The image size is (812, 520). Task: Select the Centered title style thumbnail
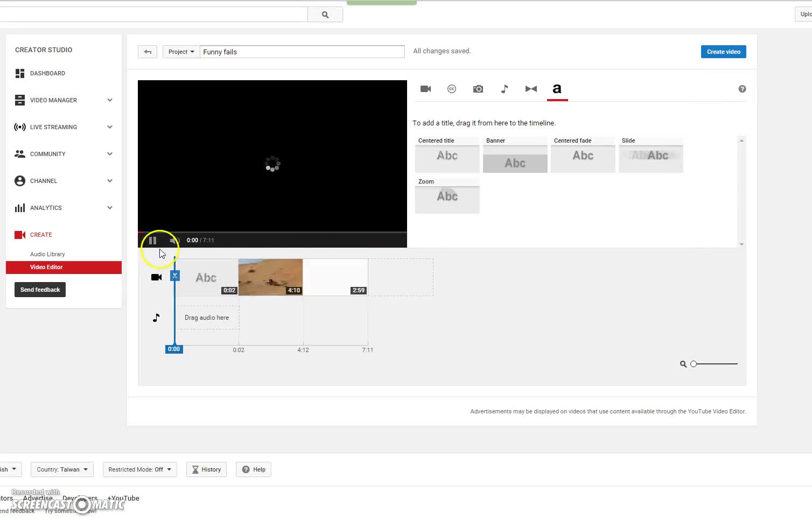(x=447, y=154)
